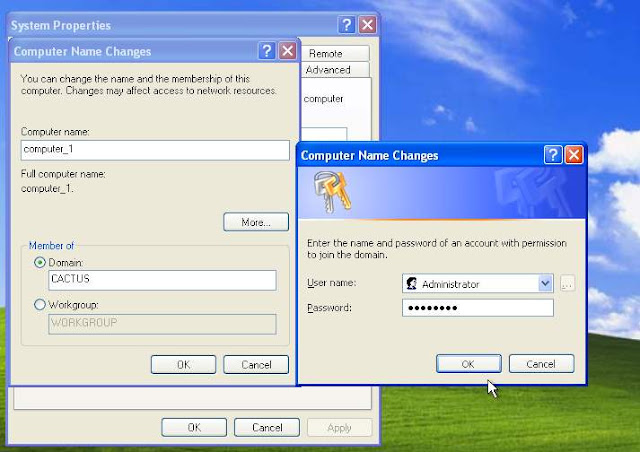Click OK in the domain membership dialog

183,364
